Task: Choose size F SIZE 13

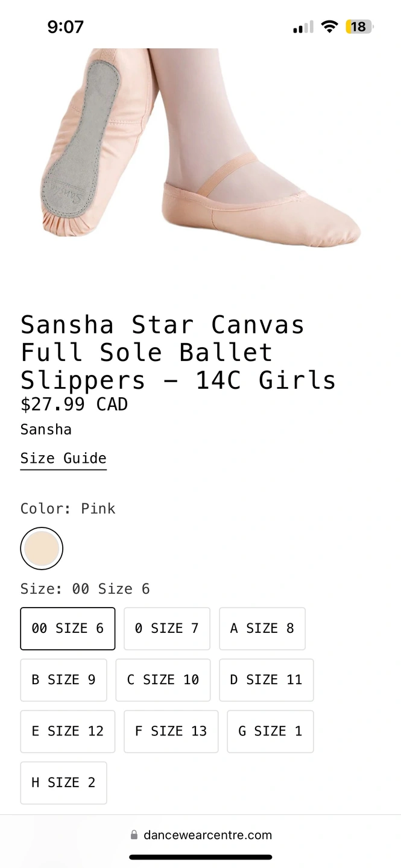Action: tap(171, 731)
